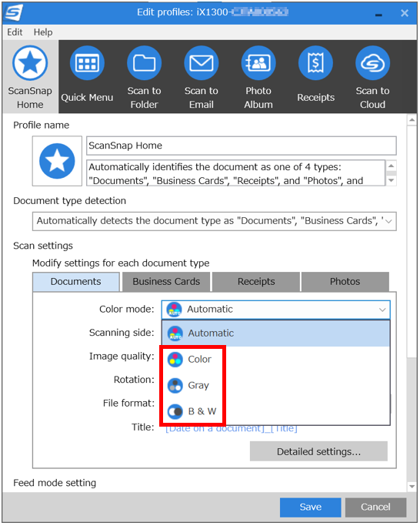This screenshot has height=526, width=420.
Task: Click the main window scrollbar up arrow
Action: coord(412,120)
